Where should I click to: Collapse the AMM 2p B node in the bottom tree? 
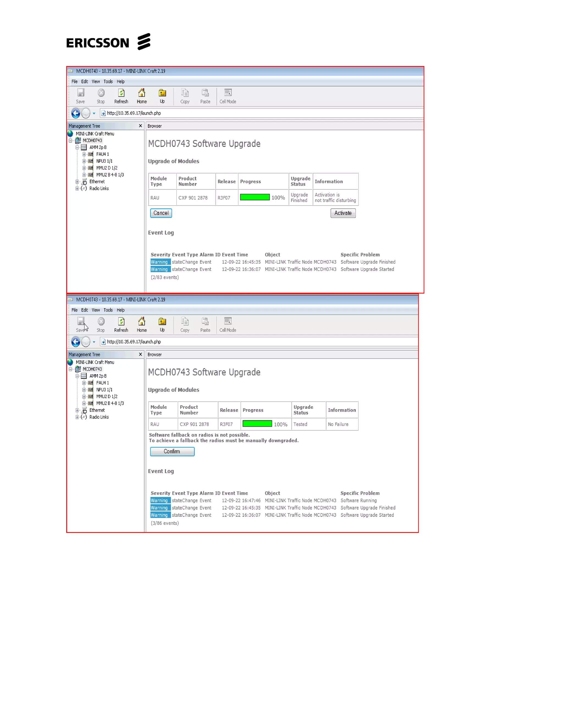[77, 376]
